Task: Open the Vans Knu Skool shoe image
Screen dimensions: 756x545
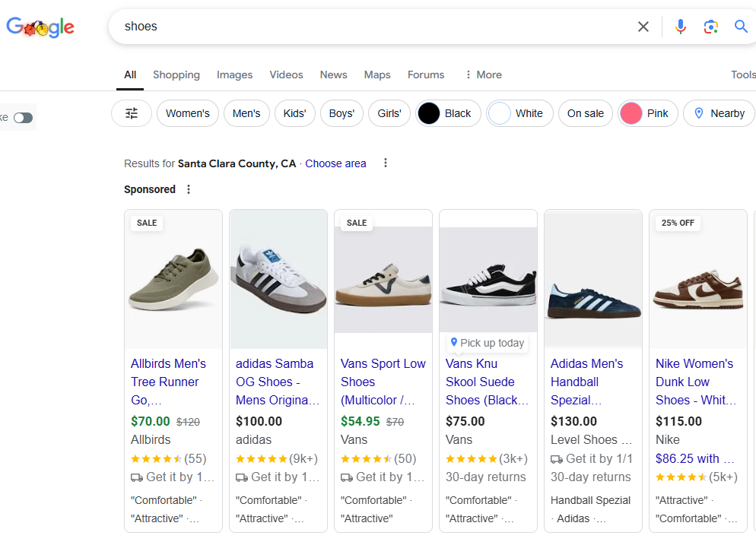Action: (x=488, y=280)
